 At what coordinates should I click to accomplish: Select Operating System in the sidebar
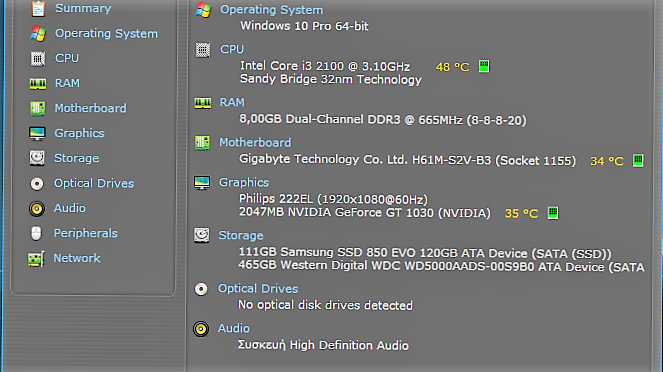click(106, 33)
